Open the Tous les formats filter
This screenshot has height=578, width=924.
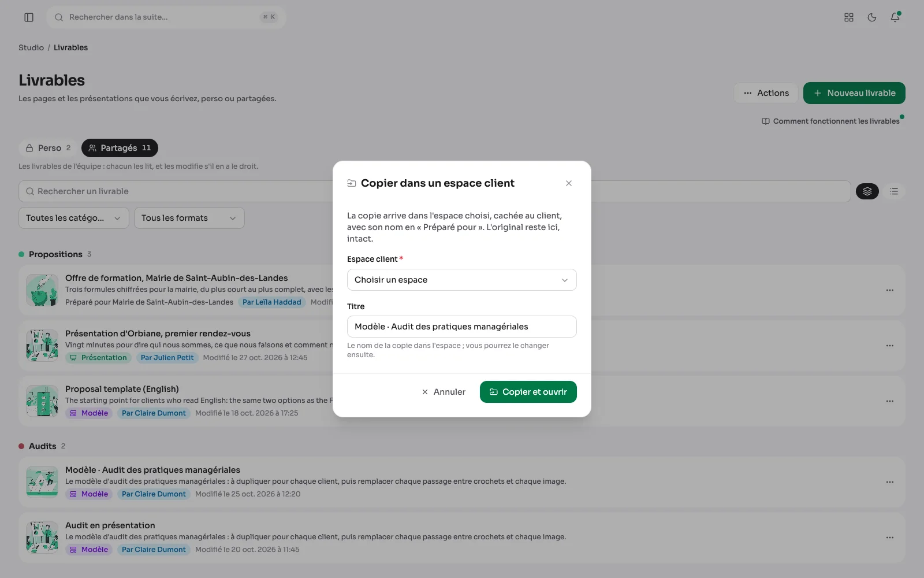click(189, 218)
